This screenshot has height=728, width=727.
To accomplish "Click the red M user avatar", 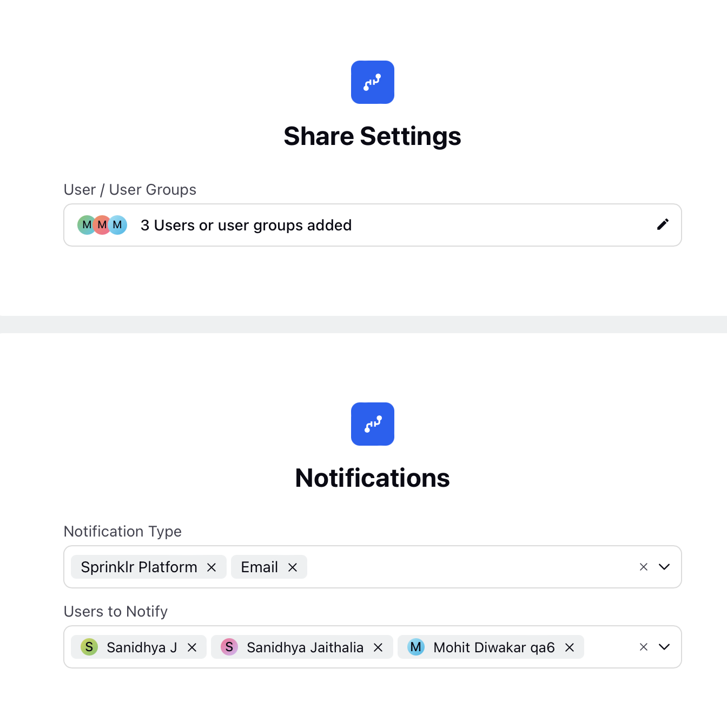I will [102, 225].
